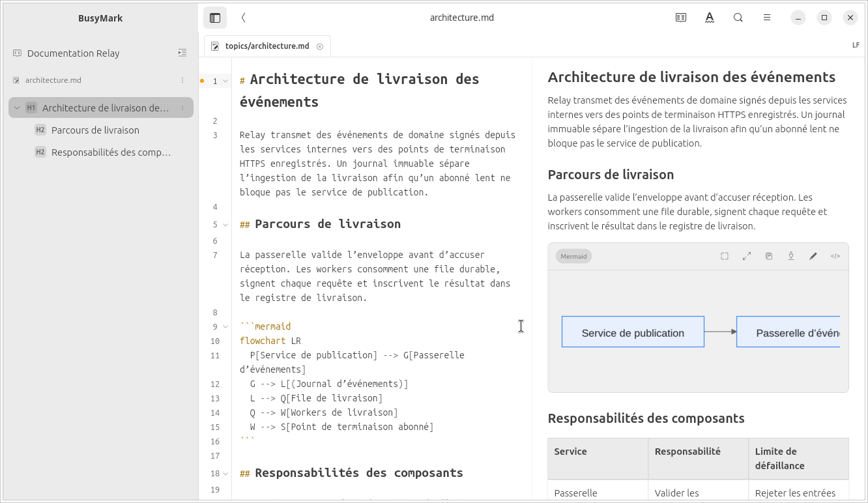Open the text style A icon
This screenshot has width=868, height=503.
point(710,18)
